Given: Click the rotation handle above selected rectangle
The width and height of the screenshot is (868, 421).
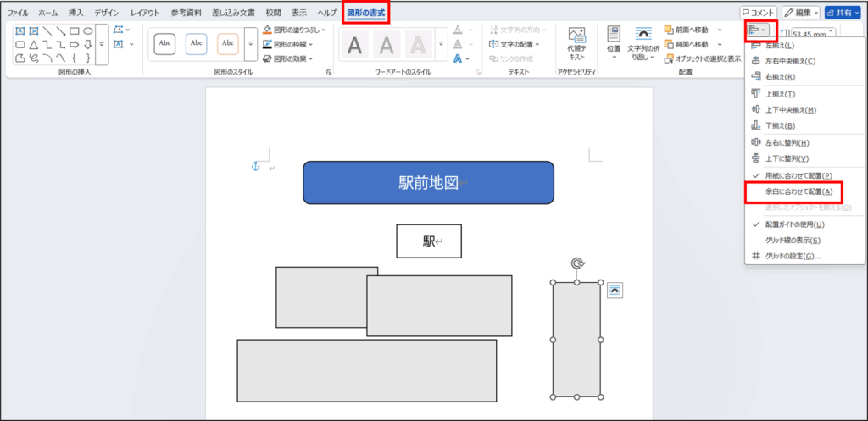Looking at the screenshot, I should pyautogui.click(x=577, y=263).
